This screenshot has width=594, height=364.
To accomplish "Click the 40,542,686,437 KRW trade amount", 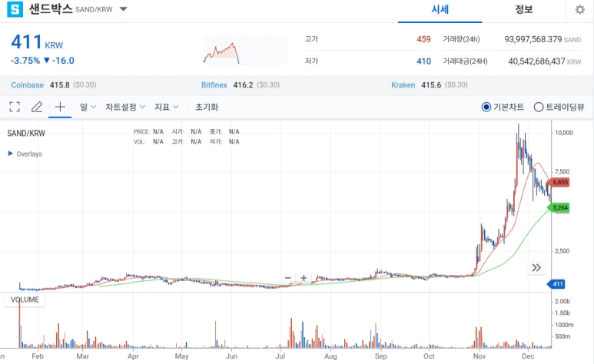I will (544, 61).
